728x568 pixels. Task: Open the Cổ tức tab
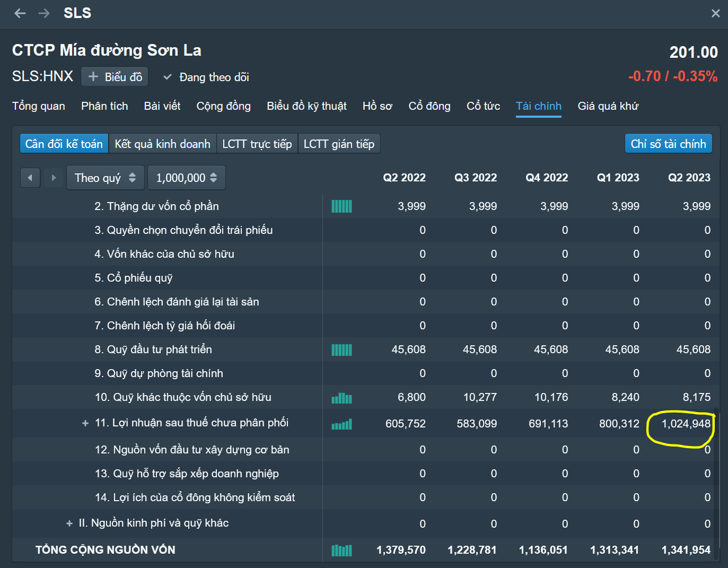click(484, 106)
